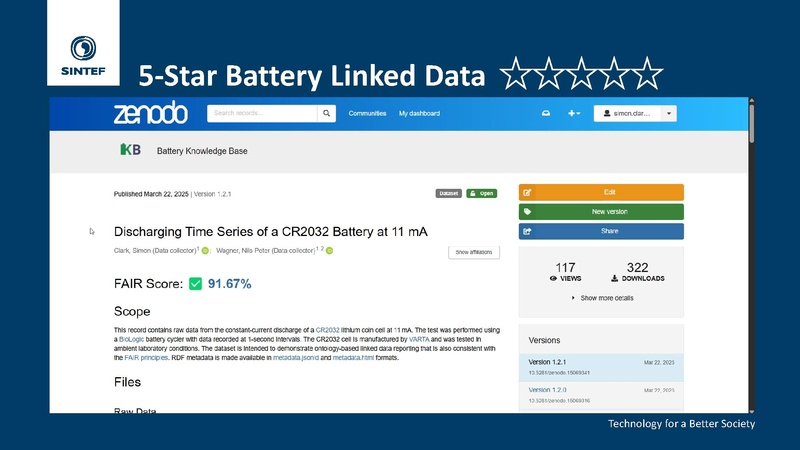The height and width of the screenshot is (450, 800).
Task: Click the search magnifier icon
Action: tap(328, 114)
